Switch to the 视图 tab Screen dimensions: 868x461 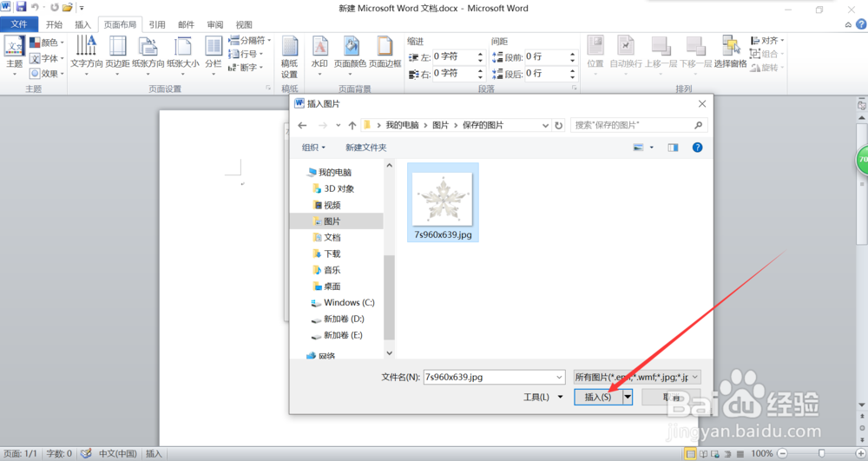(x=244, y=24)
